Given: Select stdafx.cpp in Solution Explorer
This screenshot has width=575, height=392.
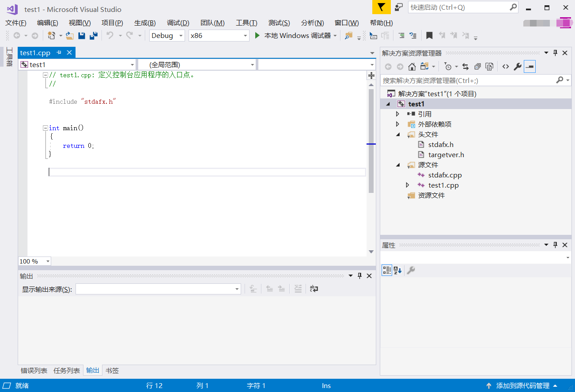Looking at the screenshot, I should click(x=445, y=175).
